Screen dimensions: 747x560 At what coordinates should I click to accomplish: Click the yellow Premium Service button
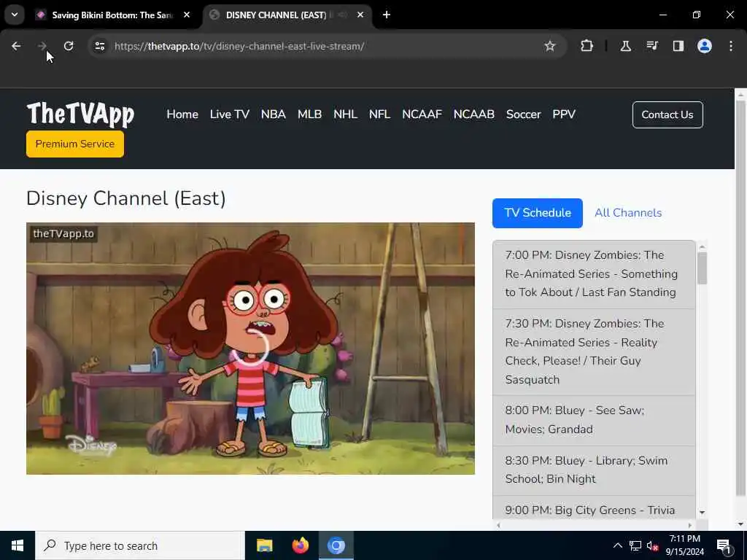(x=75, y=144)
